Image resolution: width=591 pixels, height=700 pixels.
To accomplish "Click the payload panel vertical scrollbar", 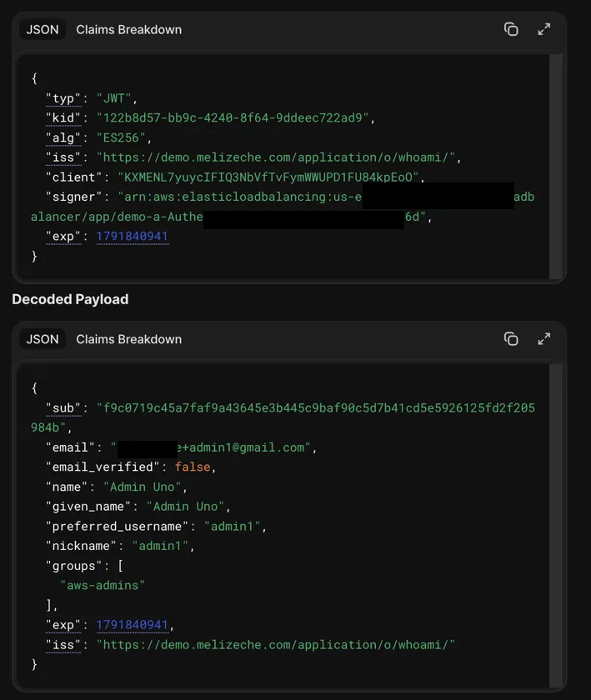I will pyautogui.click(x=556, y=526).
